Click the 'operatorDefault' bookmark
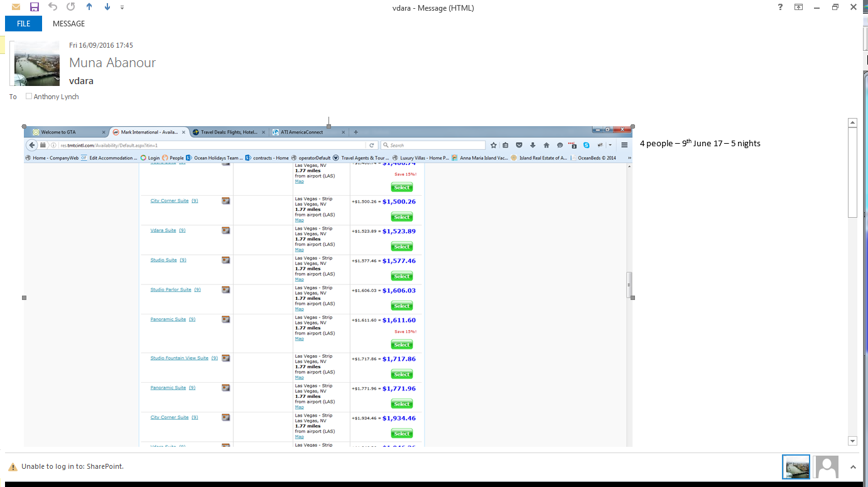The width and height of the screenshot is (868, 487). click(x=310, y=158)
